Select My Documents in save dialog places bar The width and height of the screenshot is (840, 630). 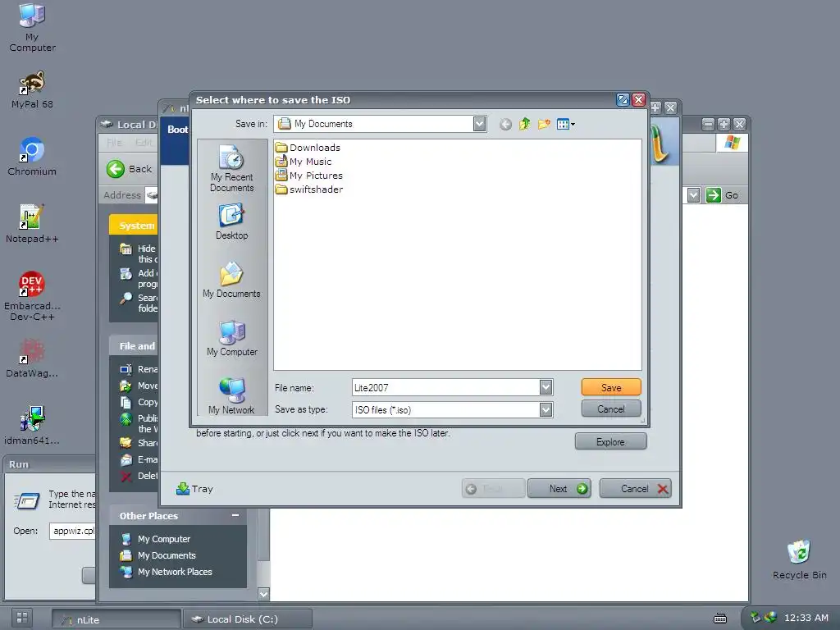click(231, 280)
